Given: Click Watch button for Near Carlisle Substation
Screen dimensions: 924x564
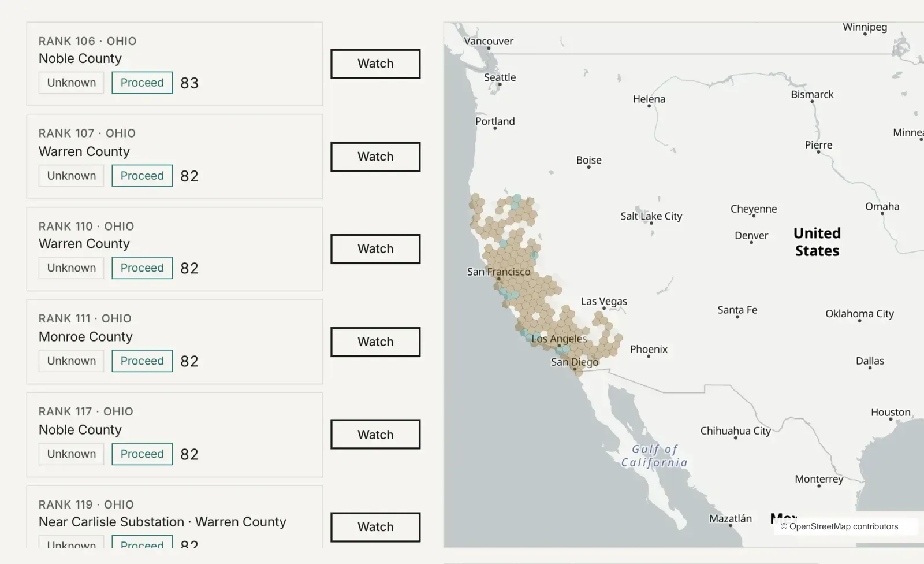Looking at the screenshot, I should click(x=375, y=527).
